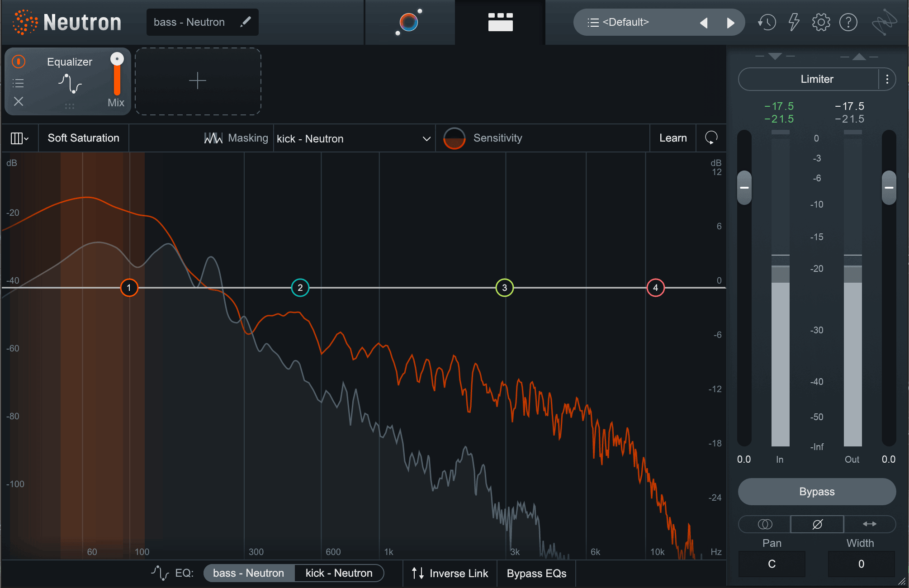909x588 pixels.
Task: Select EQ band node 1
Action: click(129, 288)
